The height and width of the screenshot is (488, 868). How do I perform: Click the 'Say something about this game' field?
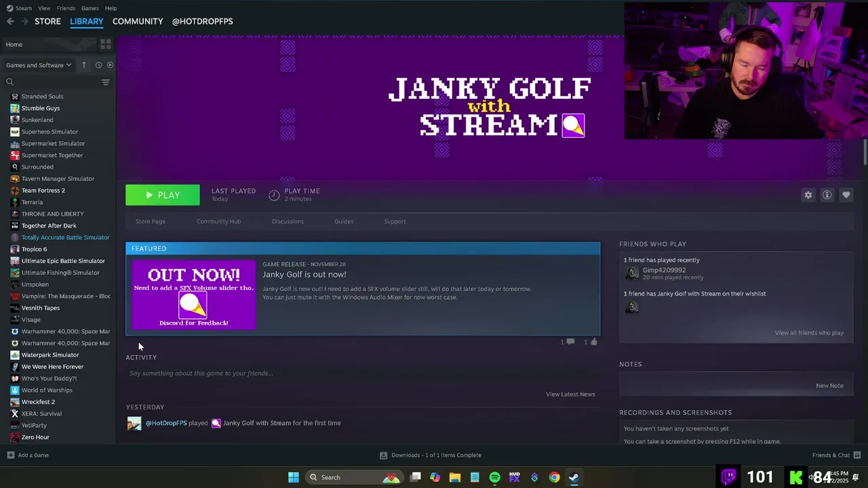point(363,373)
